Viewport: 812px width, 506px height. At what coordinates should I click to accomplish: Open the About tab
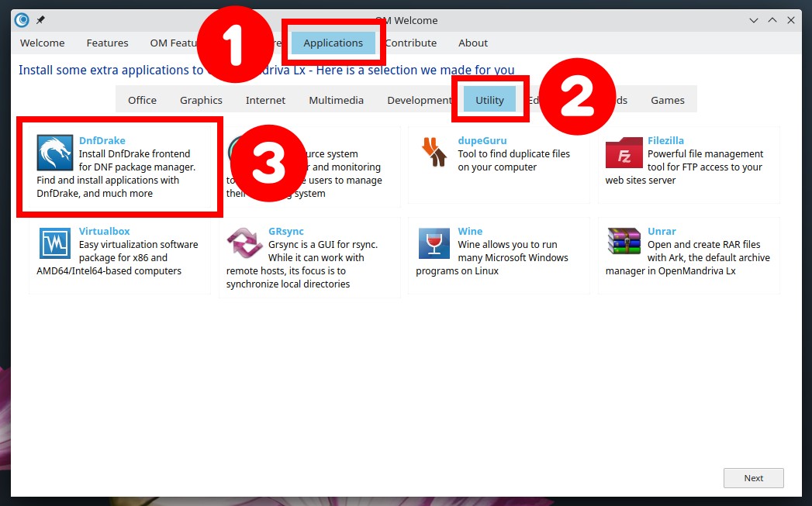tap(473, 43)
